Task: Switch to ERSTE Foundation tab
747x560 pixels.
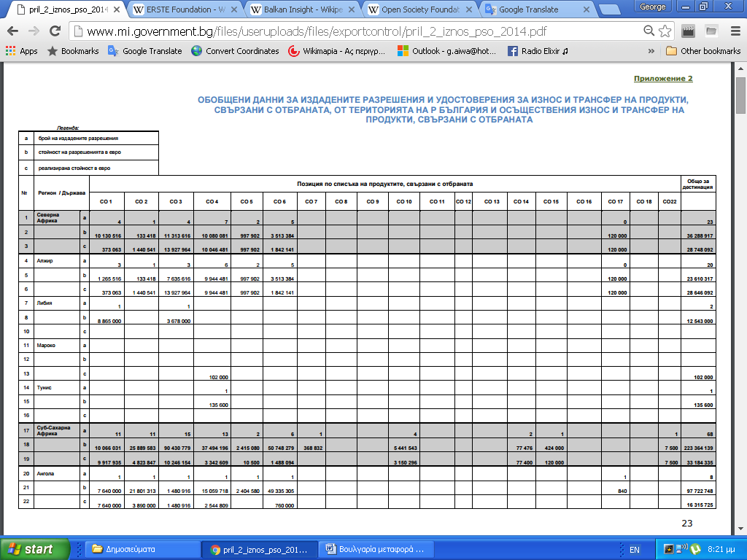Action: coord(183,9)
